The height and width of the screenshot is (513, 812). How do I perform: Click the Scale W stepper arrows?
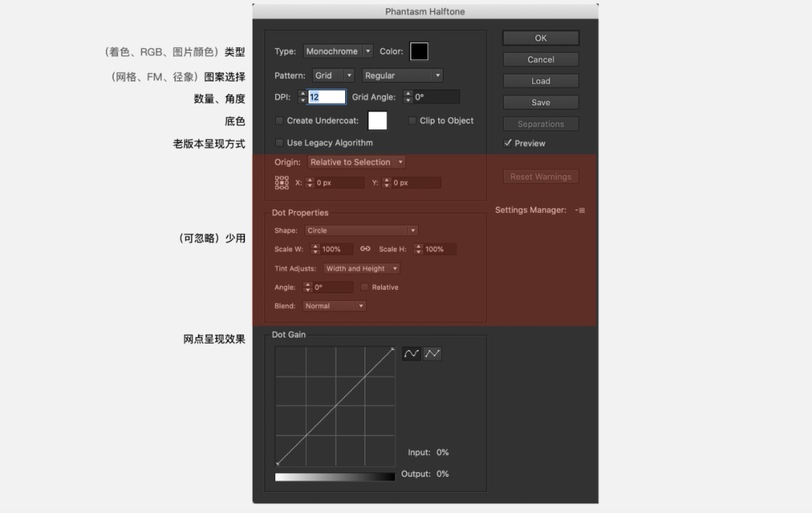[x=315, y=249]
